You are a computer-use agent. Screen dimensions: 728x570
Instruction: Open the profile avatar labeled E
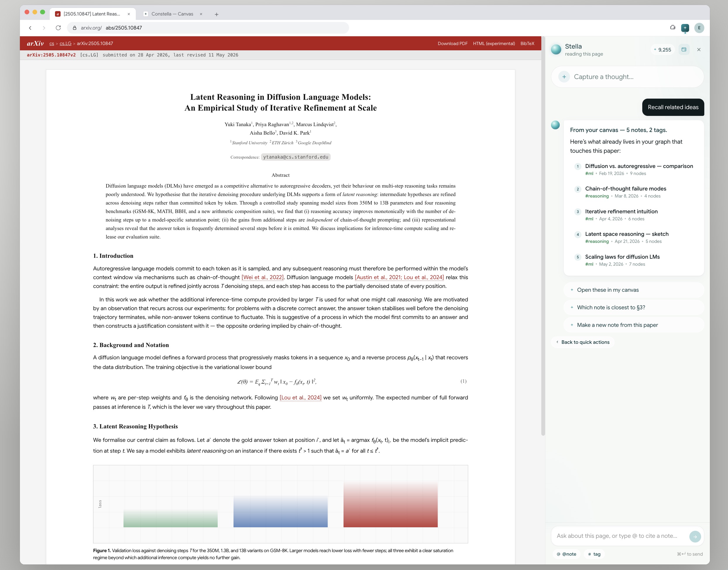(699, 28)
